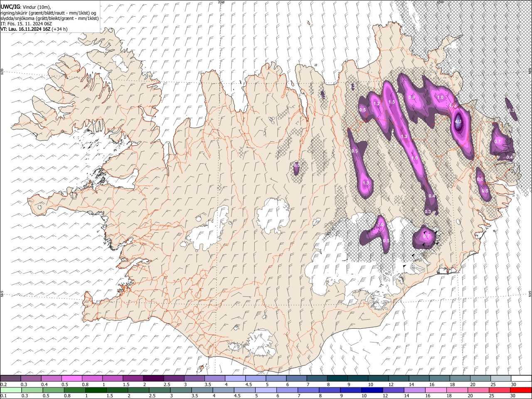Click the init time 'IT: Fös. 15. 11. 2024 06Z'
Viewport: 532px width, 399px height.
click(26, 24)
